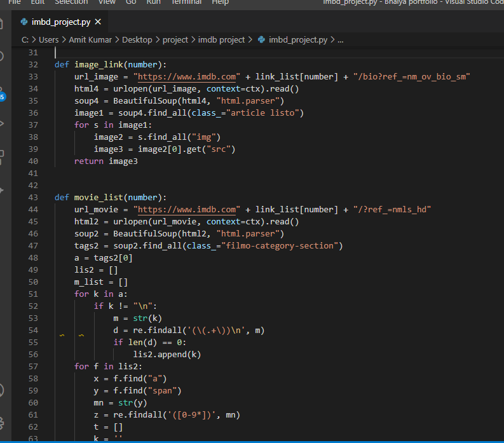Expand the 'Users' breadcrumb folder
The height and width of the screenshot is (443, 504).
click(49, 39)
